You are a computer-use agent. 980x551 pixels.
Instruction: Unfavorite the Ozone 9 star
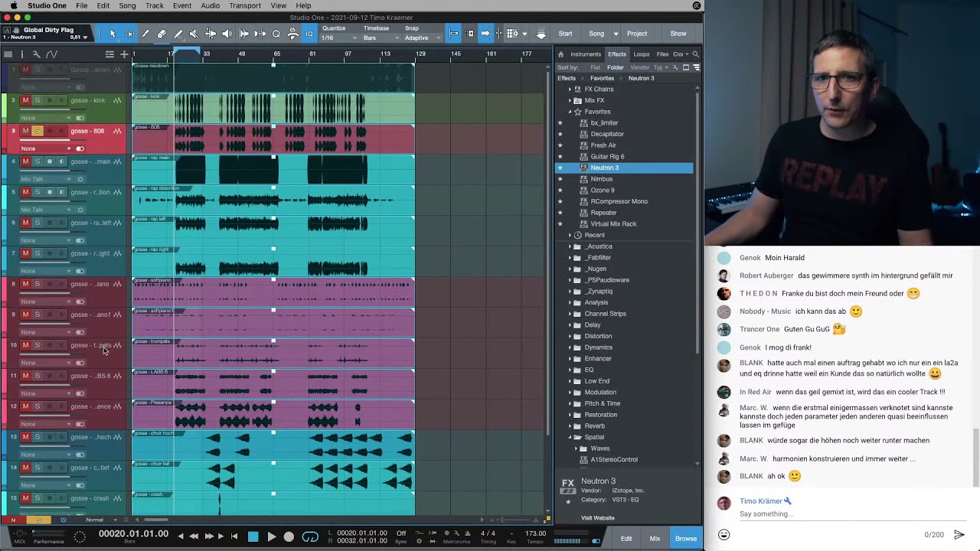click(560, 190)
